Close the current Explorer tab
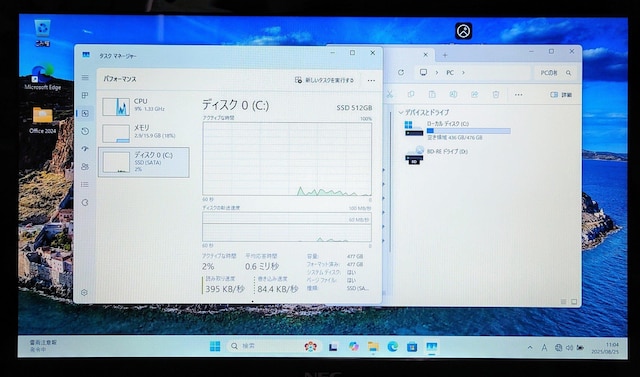The height and width of the screenshot is (377, 640). tap(425, 55)
